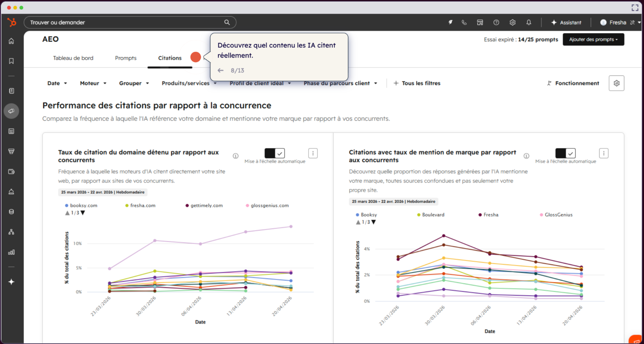Screen dimensions: 644x344
Task: Click the Fonctionnement link
Action: [573, 83]
